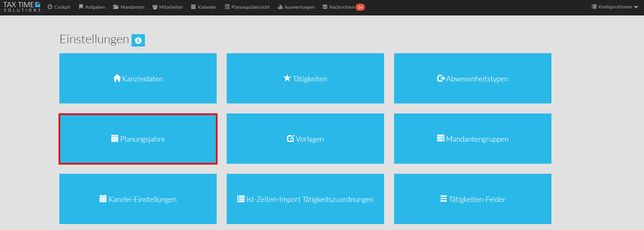Image resolution: width=644 pixels, height=230 pixels.
Task: Open the Planungsjahre tile
Action: click(x=138, y=139)
